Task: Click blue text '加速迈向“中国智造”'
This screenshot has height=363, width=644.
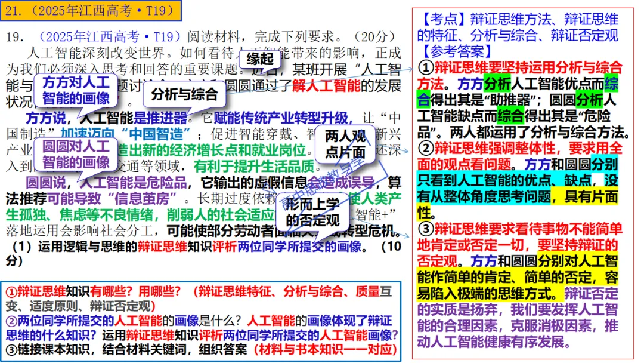Action: click(125, 134)
